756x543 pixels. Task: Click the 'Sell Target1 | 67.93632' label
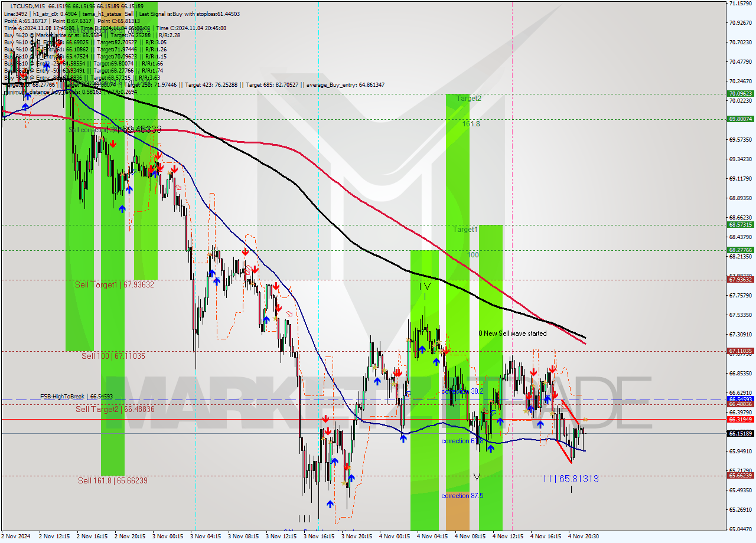click(x=115, y=284)
